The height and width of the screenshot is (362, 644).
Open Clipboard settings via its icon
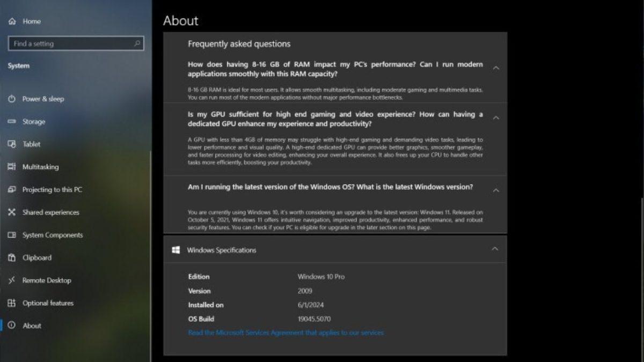pyautogui.click(x=11, y=257)
